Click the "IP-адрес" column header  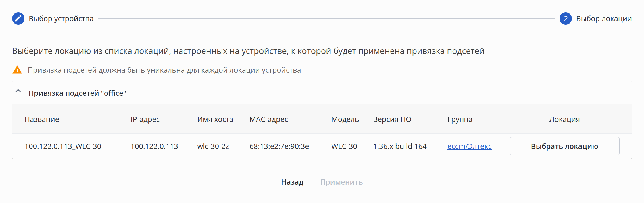(145, 119)
